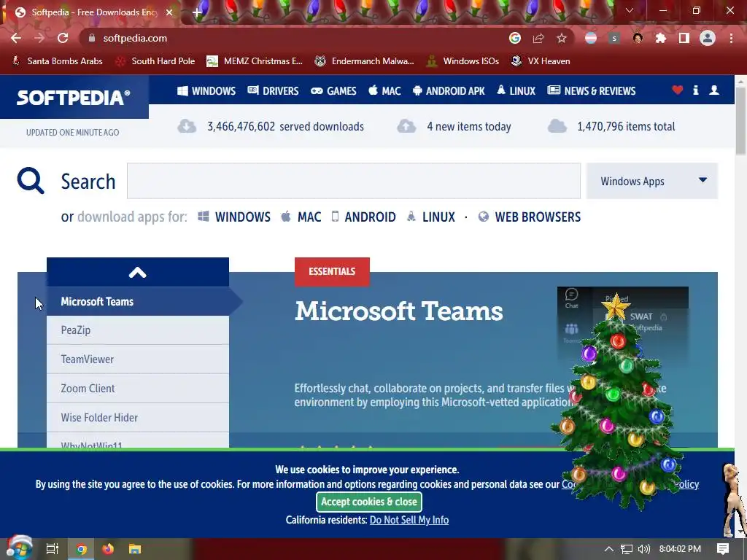This screenshot has width=747, height=560.
Task: Open the notification center icon
Action: tap(723, 549)
